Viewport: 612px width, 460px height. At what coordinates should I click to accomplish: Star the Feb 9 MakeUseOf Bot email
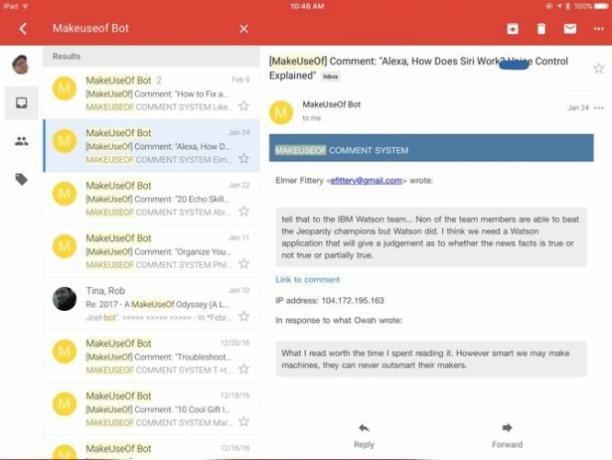pyautogui.click(x=244, y=106)
